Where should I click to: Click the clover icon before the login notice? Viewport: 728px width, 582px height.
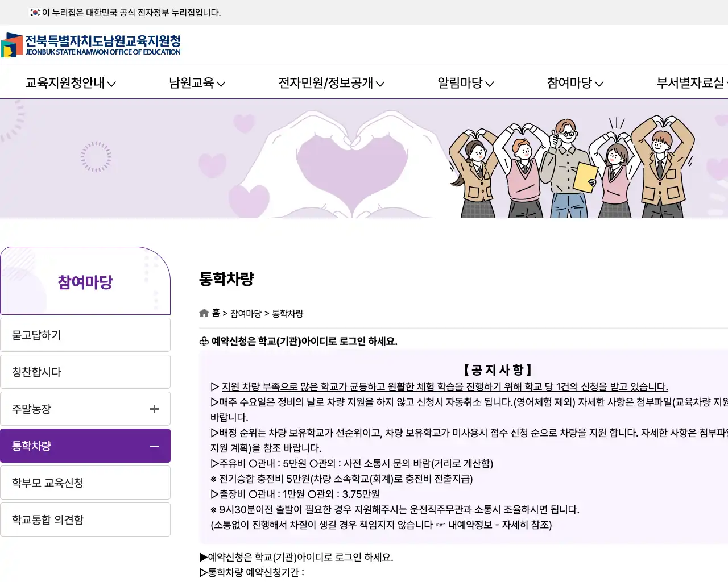tap(203, 342)
